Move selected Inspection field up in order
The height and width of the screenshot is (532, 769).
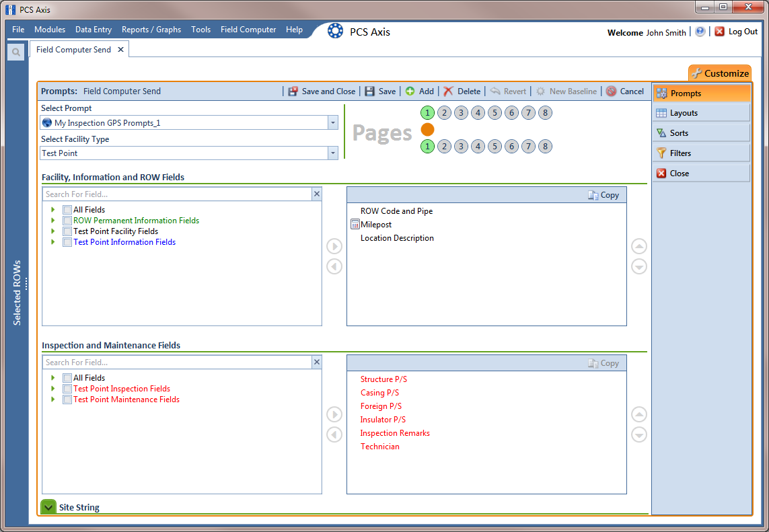(x=638, y=414)
